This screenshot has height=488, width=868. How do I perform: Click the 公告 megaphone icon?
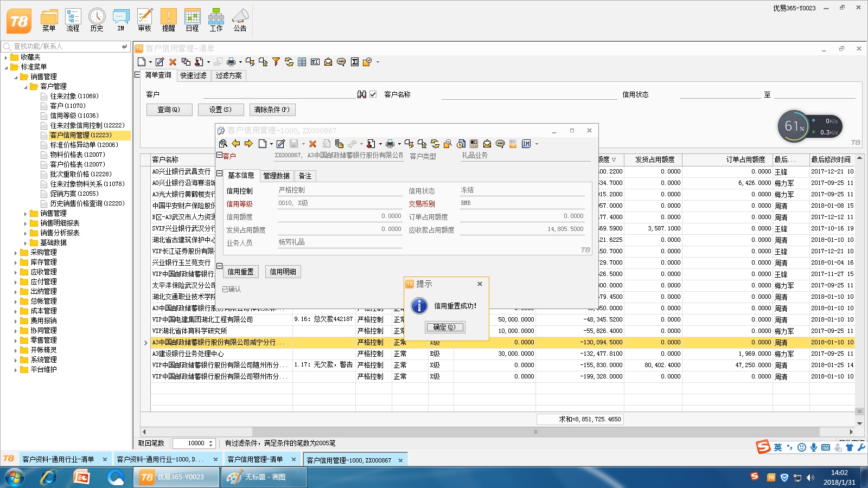coord(240,20)
